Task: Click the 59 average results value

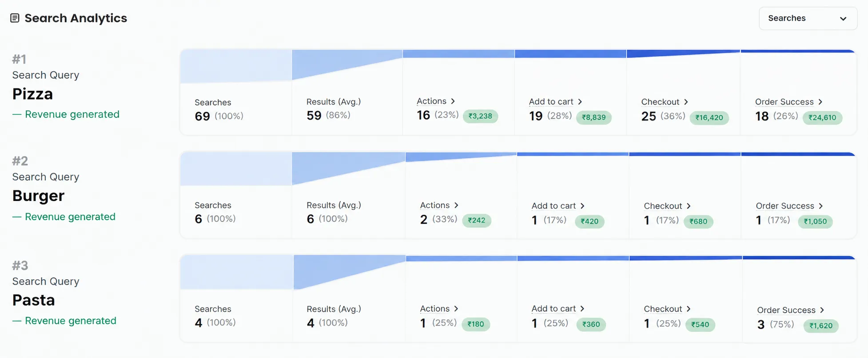Action: coord(314,116)
